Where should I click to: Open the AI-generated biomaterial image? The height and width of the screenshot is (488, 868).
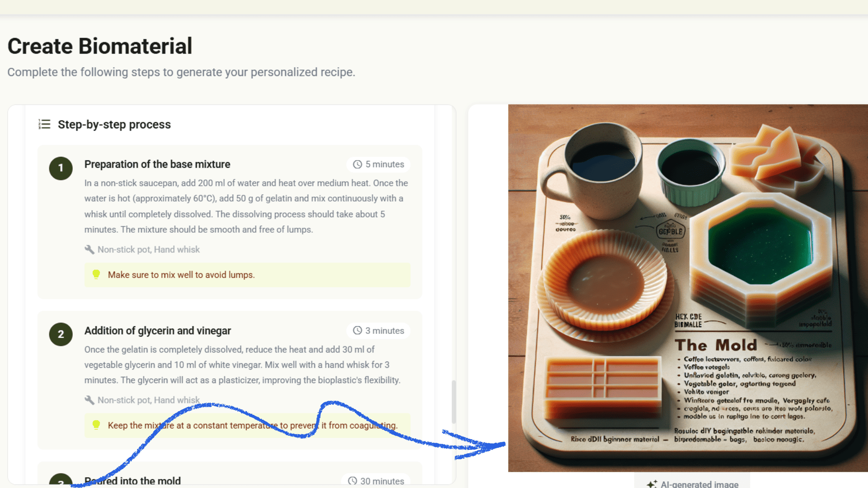point(688,288)
